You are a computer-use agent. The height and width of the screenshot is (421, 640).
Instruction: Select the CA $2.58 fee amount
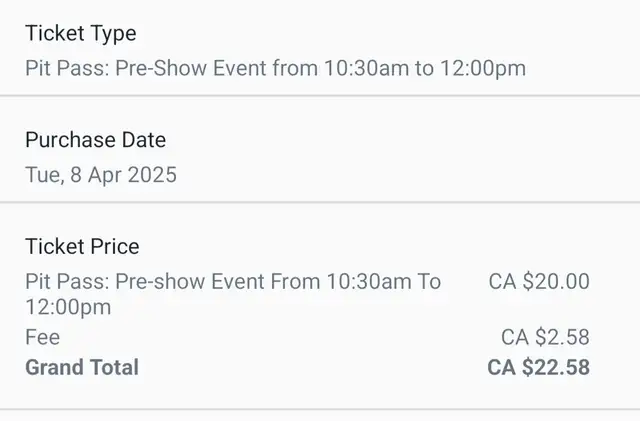click(545, 338)
